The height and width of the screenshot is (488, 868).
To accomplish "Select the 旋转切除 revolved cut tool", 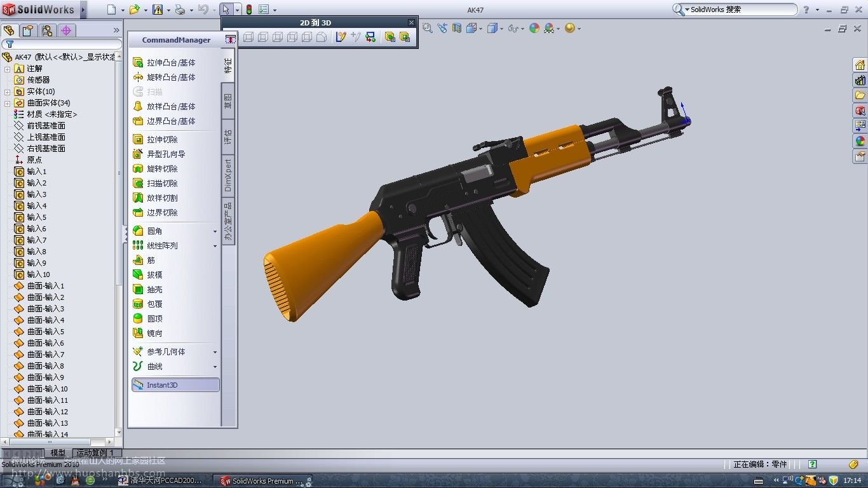I will [x=161, y=168].
